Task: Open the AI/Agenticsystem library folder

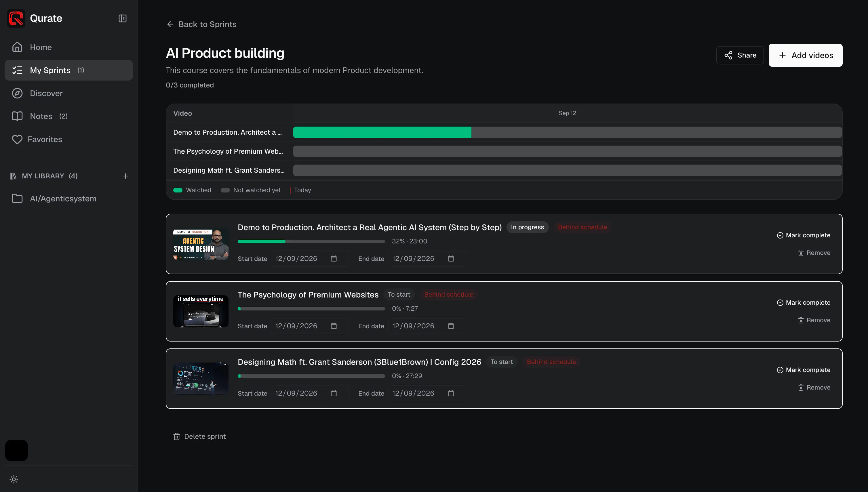Action: [68, 199]
